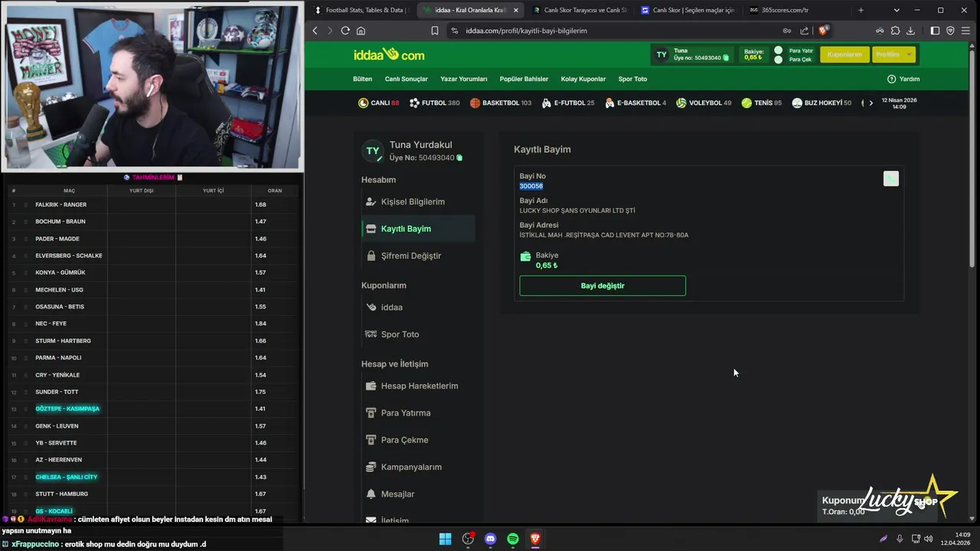Open browser downloads icon
This screenshot has width=980, height=551.
point(910,31)
